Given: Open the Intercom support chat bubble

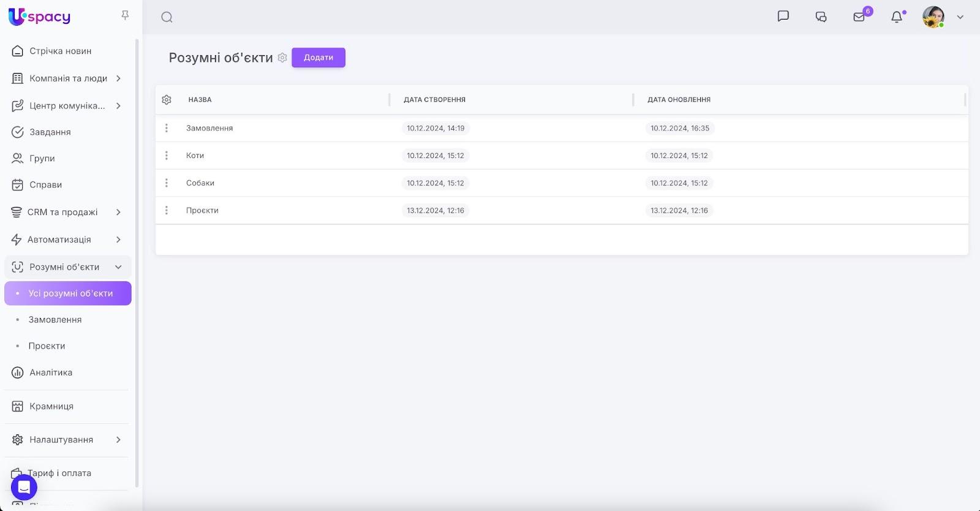Looking at the screenshot, I should 24,488.
